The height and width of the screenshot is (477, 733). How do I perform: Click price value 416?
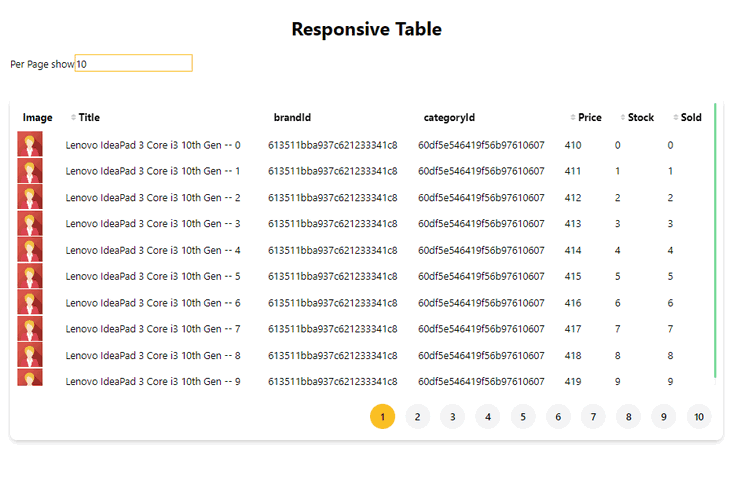coord(573,303)
